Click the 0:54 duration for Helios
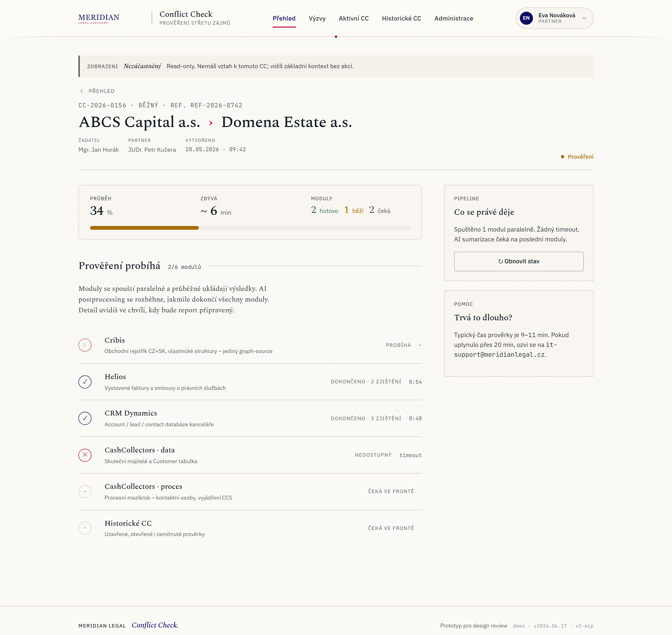The height and width of the screenshot is (635, 672). [x=415, y=382]
